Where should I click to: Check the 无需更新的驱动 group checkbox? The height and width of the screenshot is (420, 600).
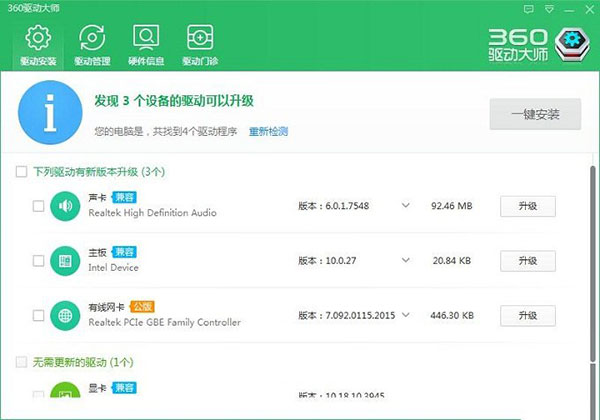(21, 362)
